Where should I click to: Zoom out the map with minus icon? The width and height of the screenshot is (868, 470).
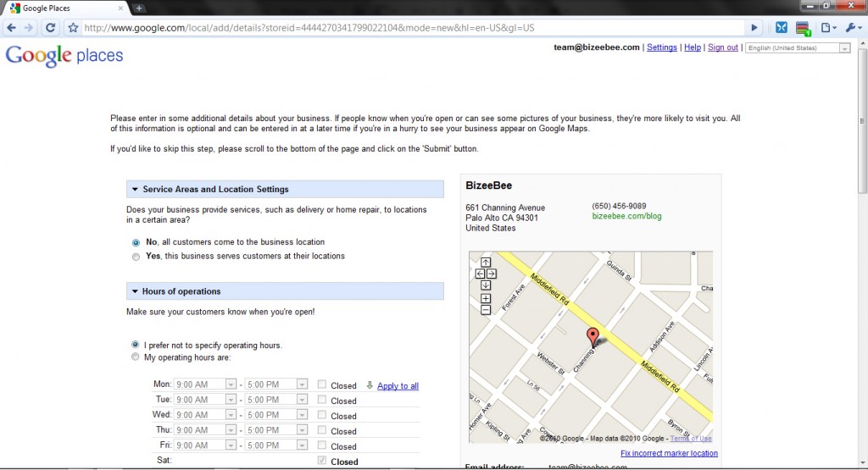pyautogui.click(x=486, y=310)
